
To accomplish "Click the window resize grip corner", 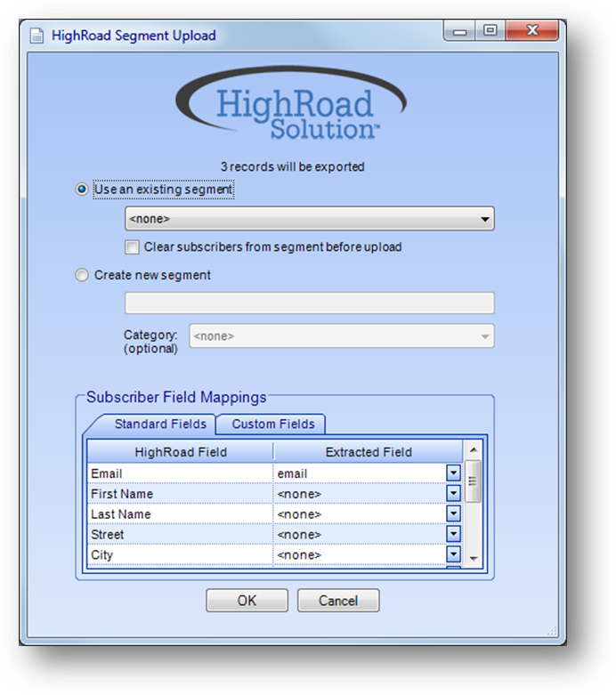I will pos(552,631).
